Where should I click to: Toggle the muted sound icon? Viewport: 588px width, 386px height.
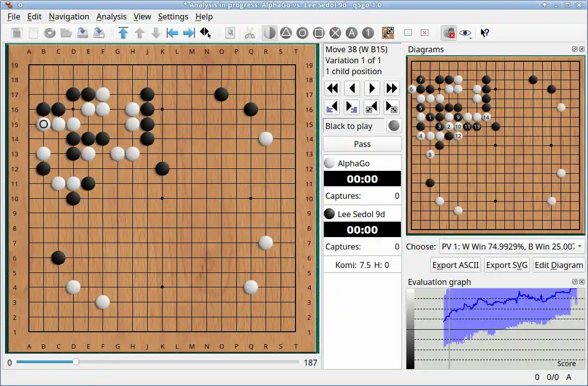449,33
